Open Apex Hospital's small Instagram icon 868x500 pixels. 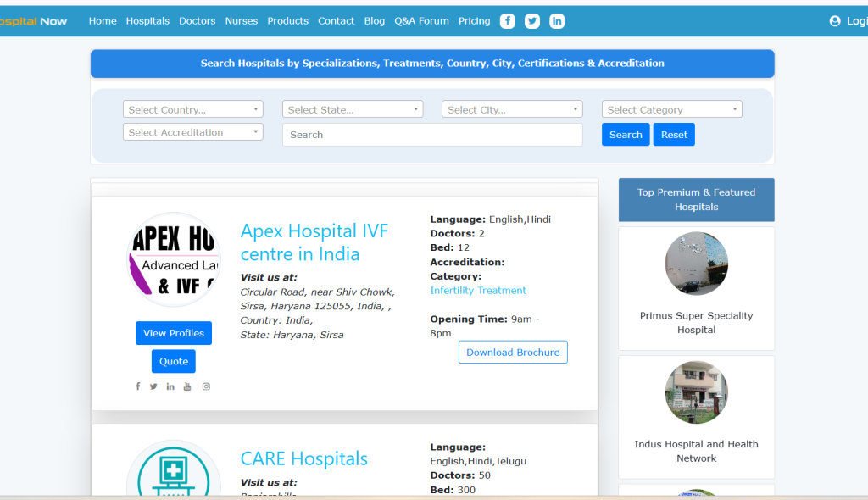[x=206, y=386]
